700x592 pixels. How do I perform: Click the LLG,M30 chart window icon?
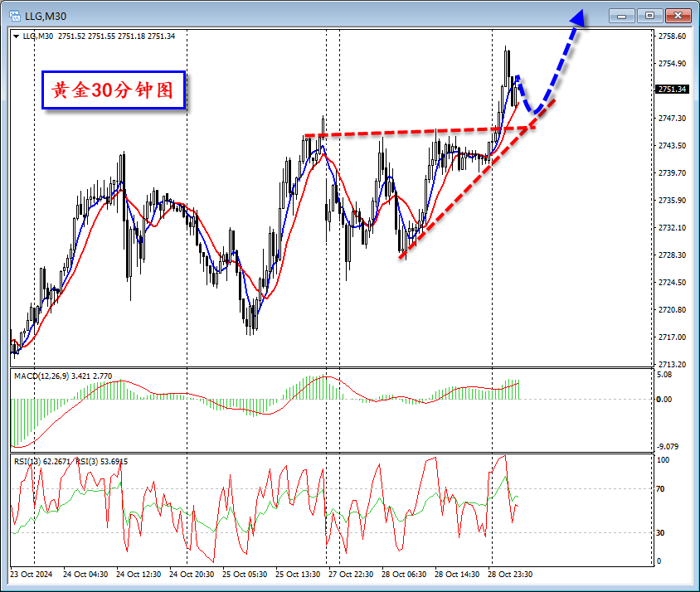click(15, 16)
